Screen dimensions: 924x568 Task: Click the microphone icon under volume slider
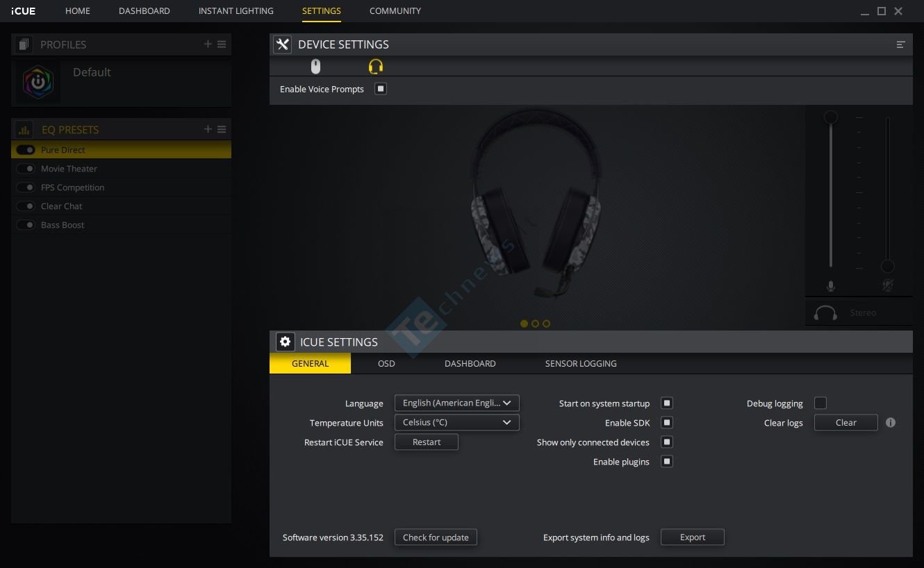coord(831,285)
